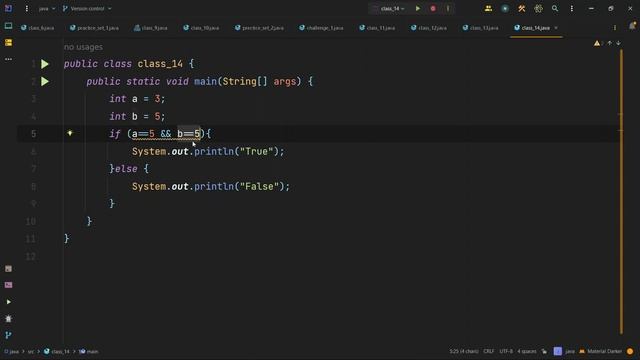Switch to class_10.java tab
The width and height of the screenshot is (640, 360).
pyautogui.click(x=201, y=28)
